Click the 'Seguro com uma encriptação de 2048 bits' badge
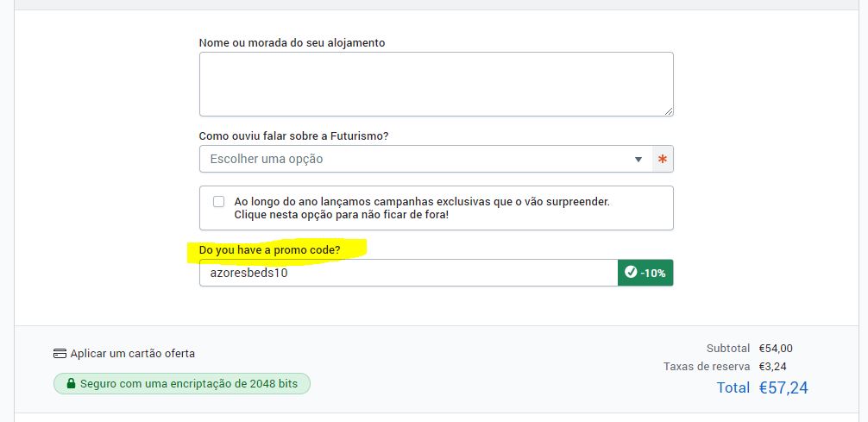868x422 pixels. point(181,384)
